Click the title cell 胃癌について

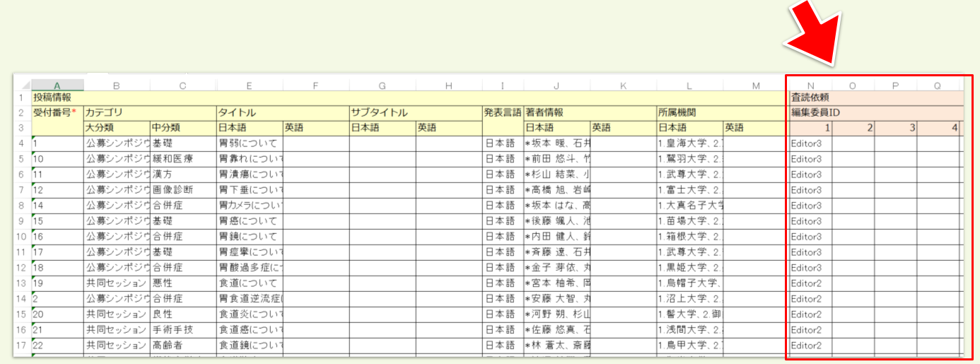click(x=250, y=221)
